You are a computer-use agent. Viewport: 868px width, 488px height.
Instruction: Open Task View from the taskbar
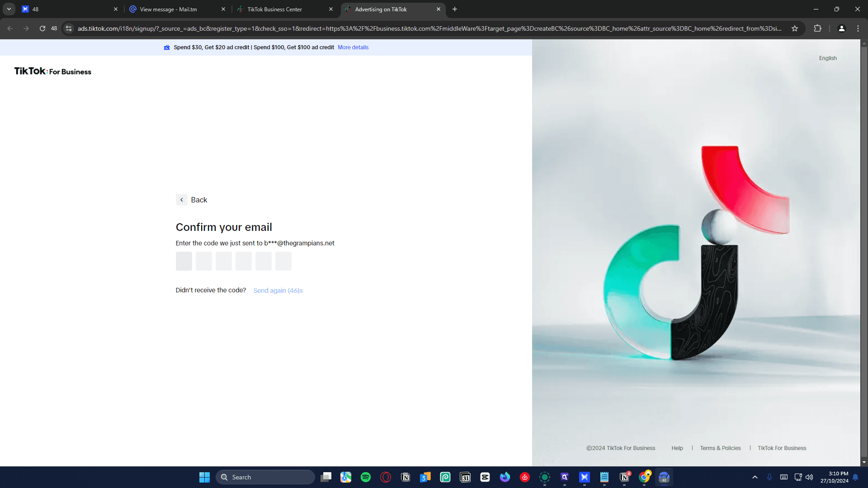coord(326,477)
